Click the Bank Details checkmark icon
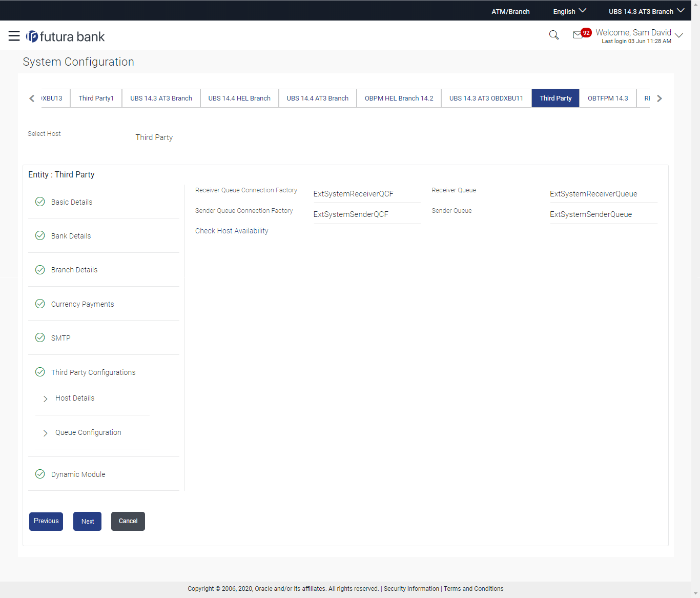 [x=40, y=235]
